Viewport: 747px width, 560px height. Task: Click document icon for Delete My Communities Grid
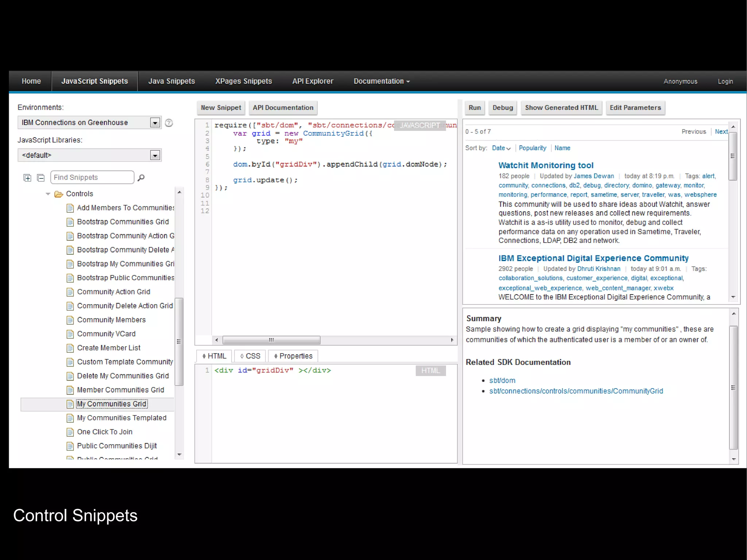click(x=70, y=376)
